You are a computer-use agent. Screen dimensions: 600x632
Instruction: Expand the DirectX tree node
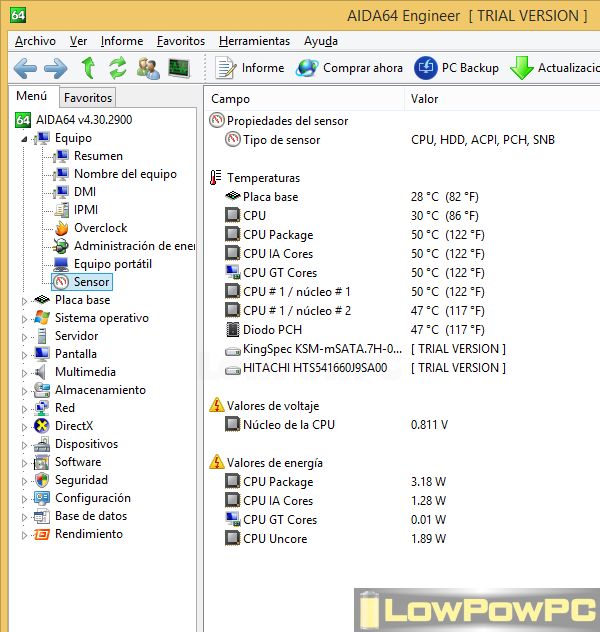click(24, 427)
